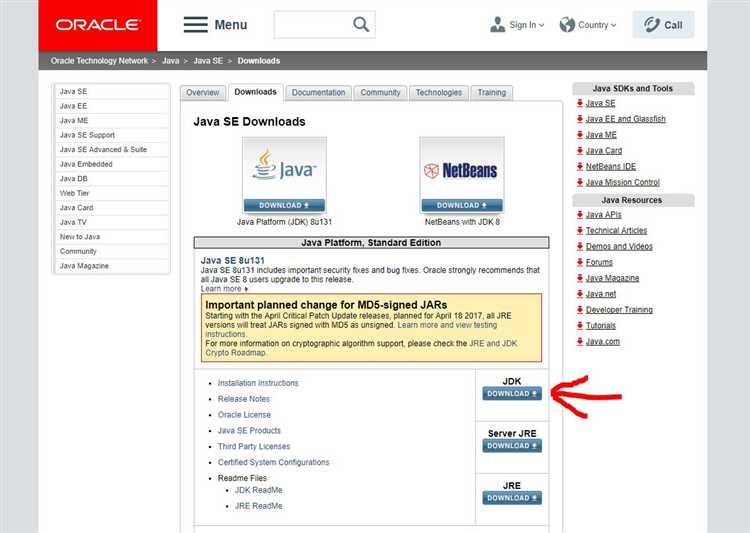Select the Downloads tab
Screen dimensions: 750x533
point(255,92)
